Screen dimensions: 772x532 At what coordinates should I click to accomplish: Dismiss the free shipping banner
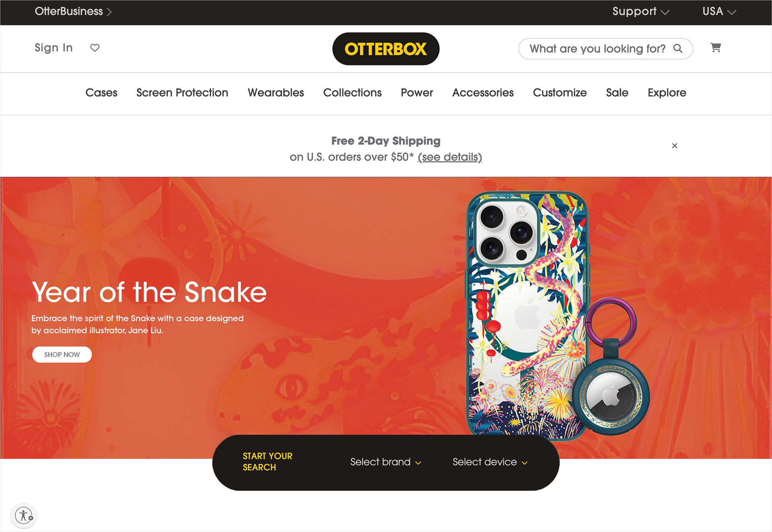point(675,146)
